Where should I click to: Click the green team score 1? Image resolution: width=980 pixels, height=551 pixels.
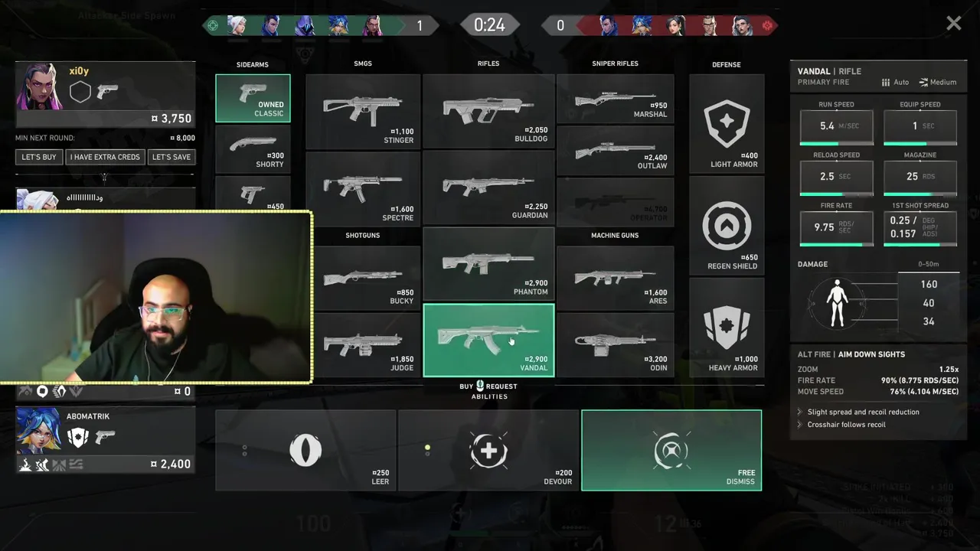point(419,26)
